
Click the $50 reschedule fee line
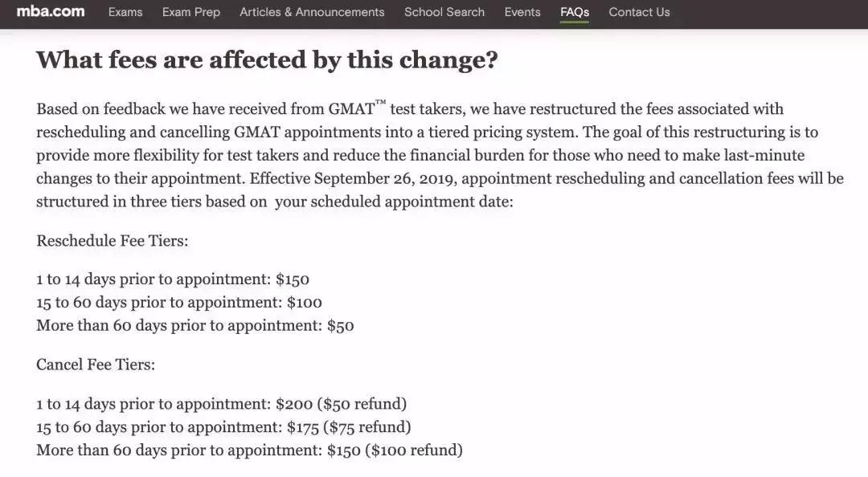click(195, 326)
